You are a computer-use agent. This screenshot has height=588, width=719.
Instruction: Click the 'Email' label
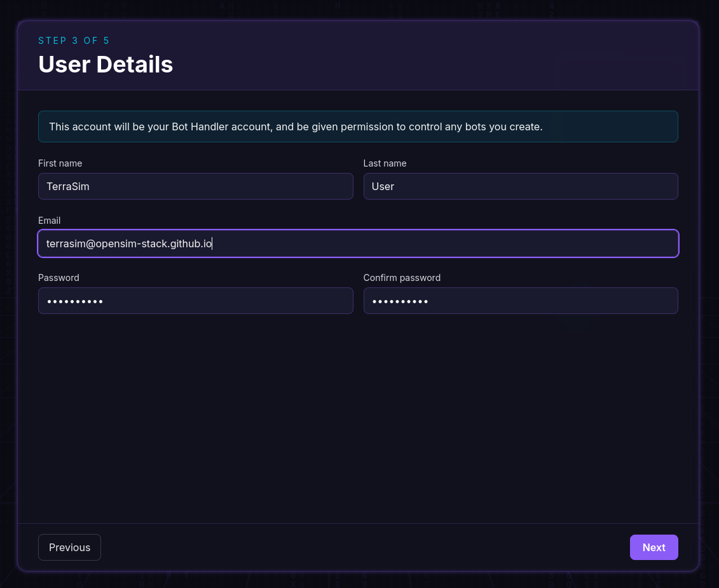click(x=49, y=221)
